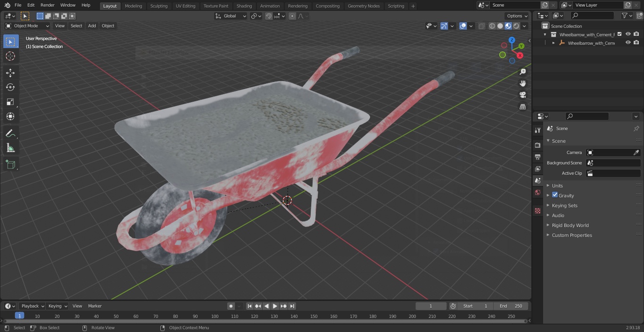Open Output properties tab
Viewport: 644px width, 332px height.
[537, 157]
